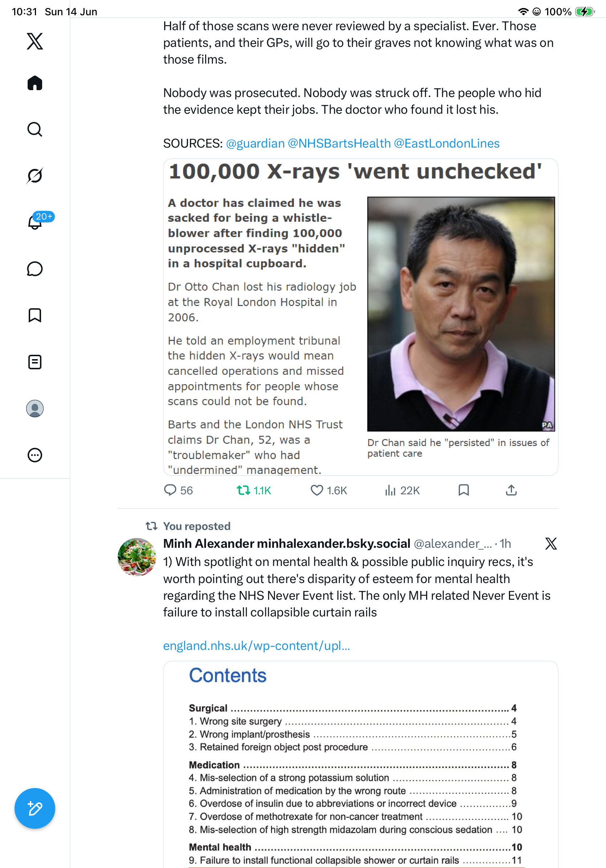Undo repost showing 1.1K

[x=254, y=490]
